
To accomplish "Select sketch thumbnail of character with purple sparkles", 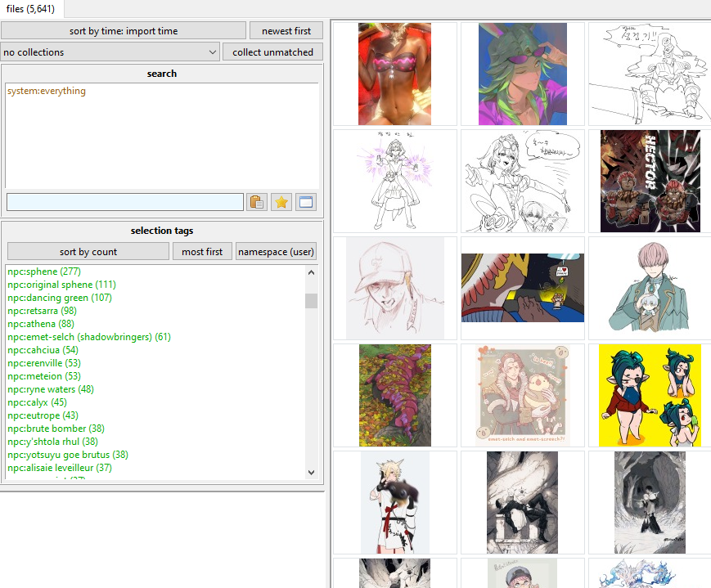I will tap(394, 181).
